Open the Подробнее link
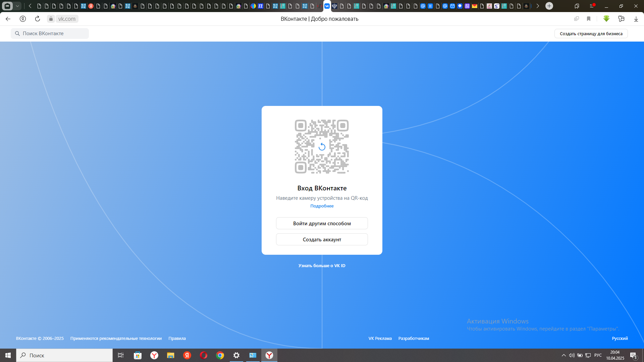 pos(322,206)
